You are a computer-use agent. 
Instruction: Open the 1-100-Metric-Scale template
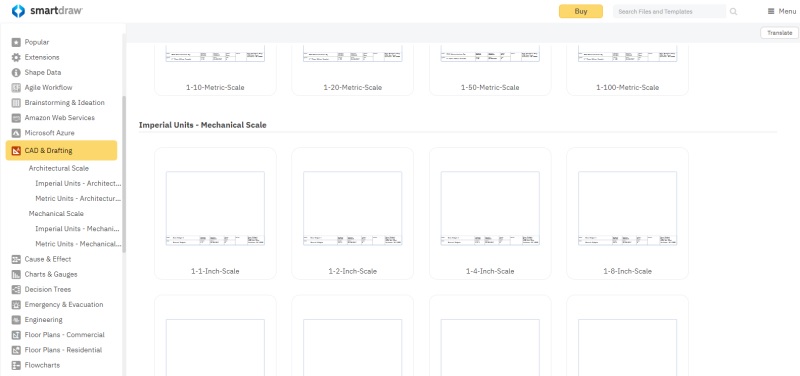(628, 69)
